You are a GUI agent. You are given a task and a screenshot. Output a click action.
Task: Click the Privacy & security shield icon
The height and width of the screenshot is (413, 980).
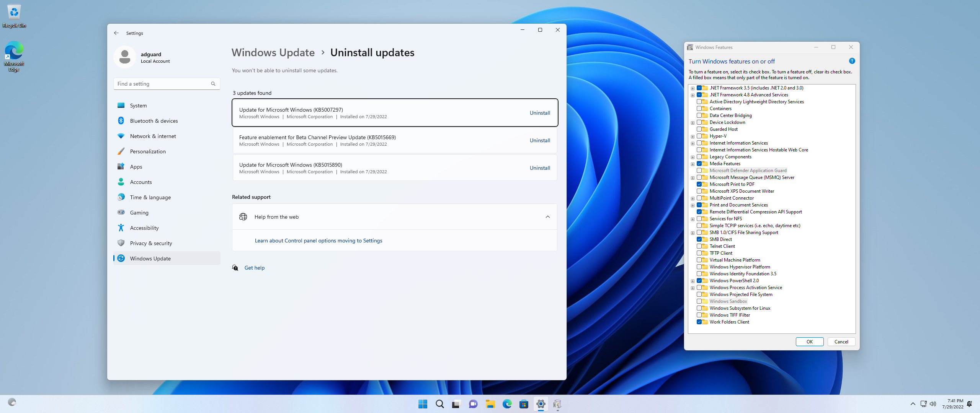(121, 243)
